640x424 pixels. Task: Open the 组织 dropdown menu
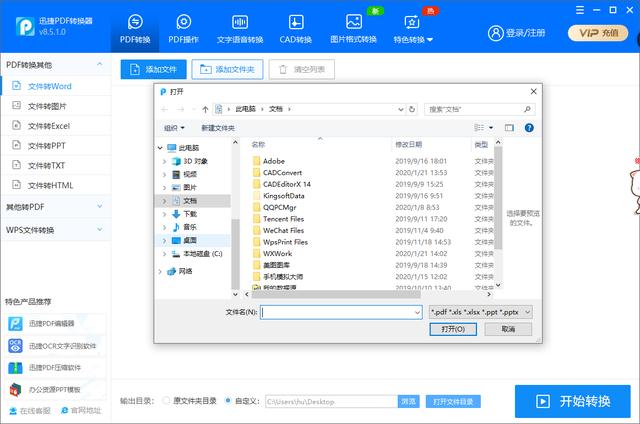[x=174, y=128]
